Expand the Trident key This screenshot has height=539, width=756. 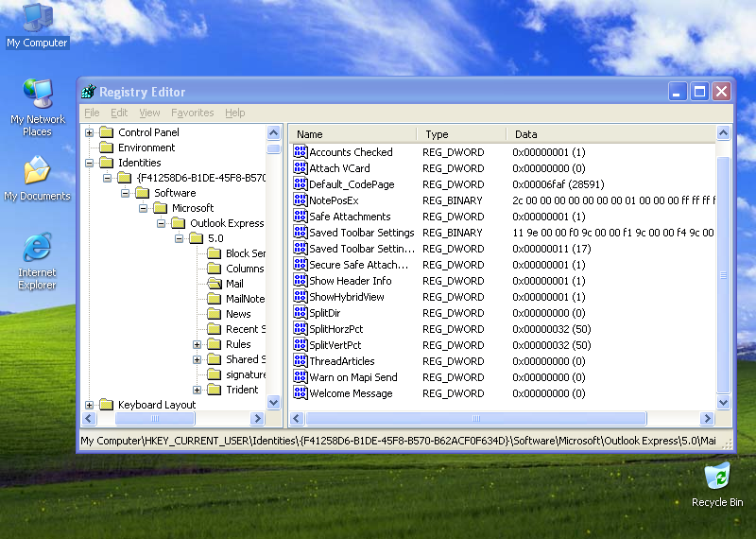[197, 390]
